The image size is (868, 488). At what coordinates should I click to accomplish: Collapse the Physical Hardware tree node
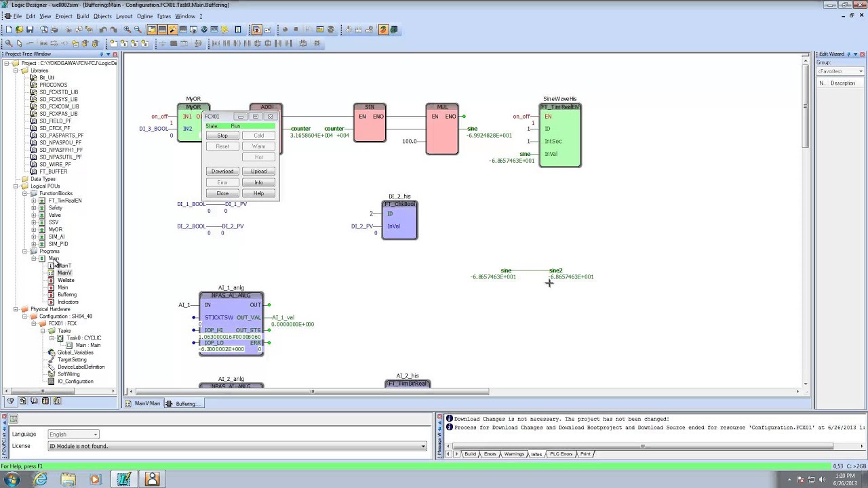click(16, 309)
